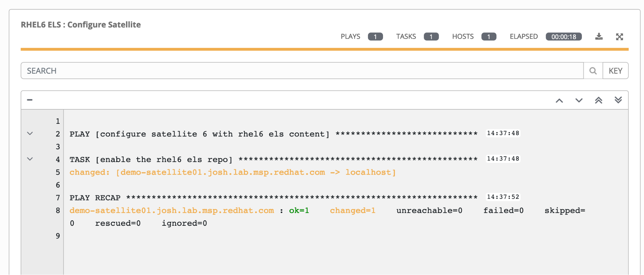Open the search KEY reference

(x=615, y=71)
